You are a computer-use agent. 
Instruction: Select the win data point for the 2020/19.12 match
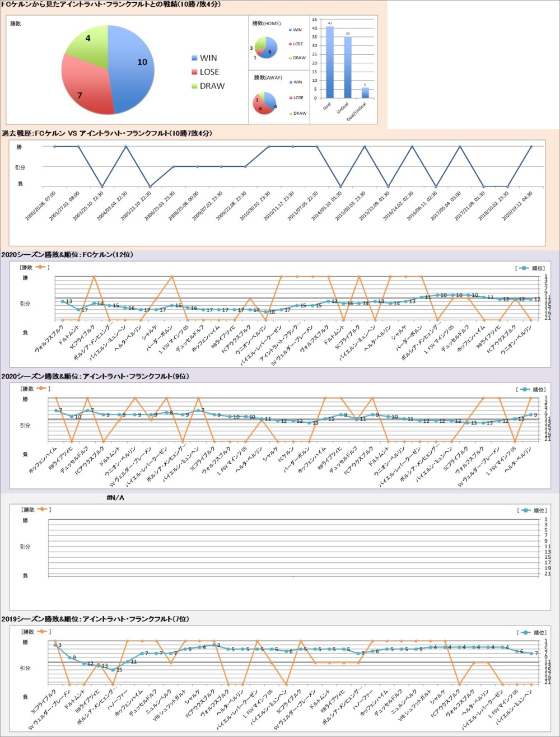click(531, 147)
